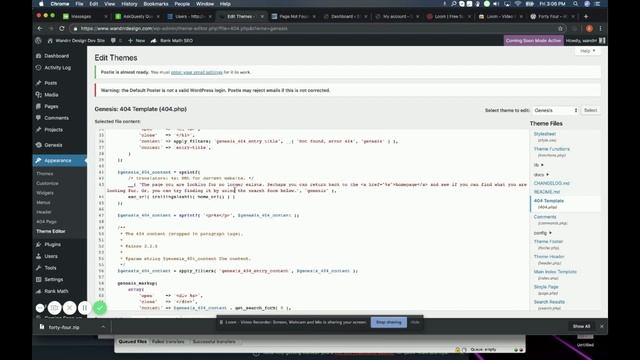Expand the docs folder in Theme Files
The image size is (640, 360).
point(541,175)
